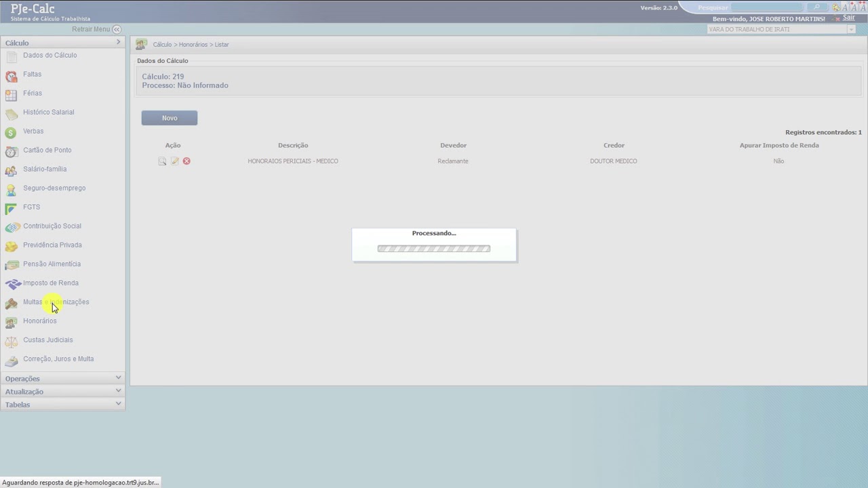
Task: Open Seguro-desemprego icon
Action: (x=11, y=190)
